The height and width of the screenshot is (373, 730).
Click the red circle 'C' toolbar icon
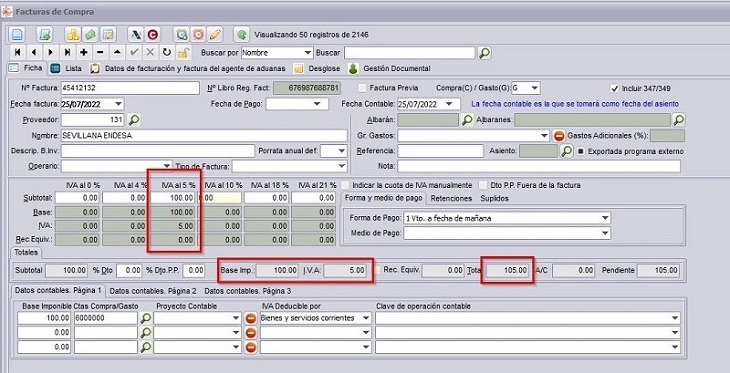153,34
